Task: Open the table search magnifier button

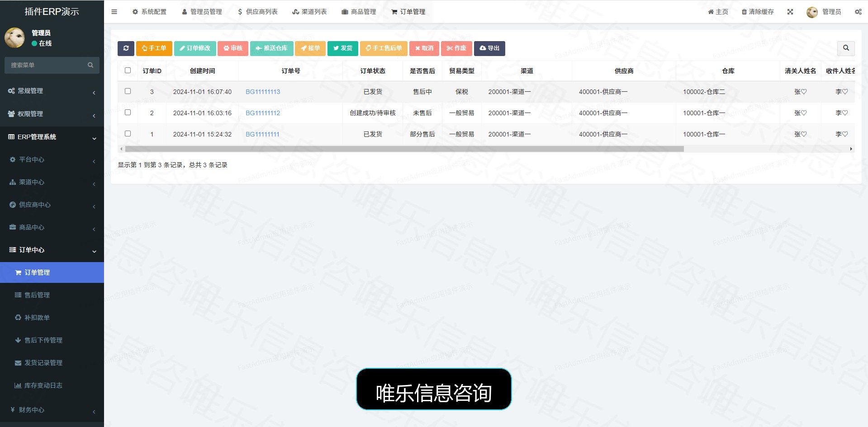Action: [x=846, y=48]
